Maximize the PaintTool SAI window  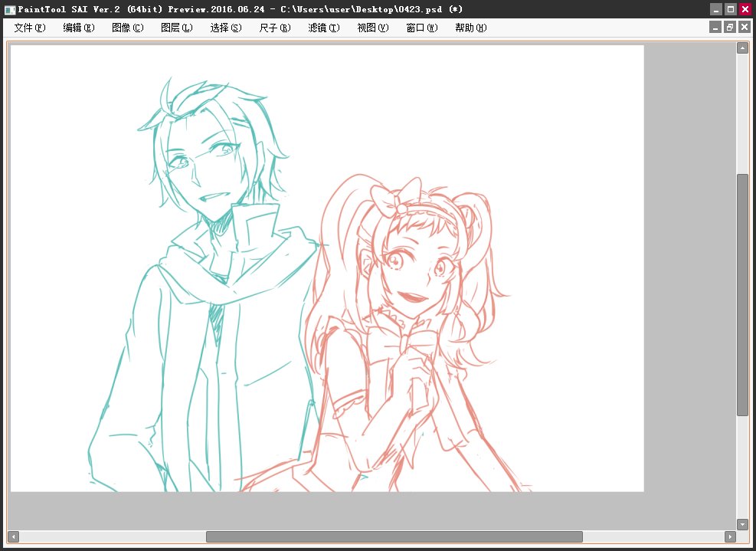[731, 9]
